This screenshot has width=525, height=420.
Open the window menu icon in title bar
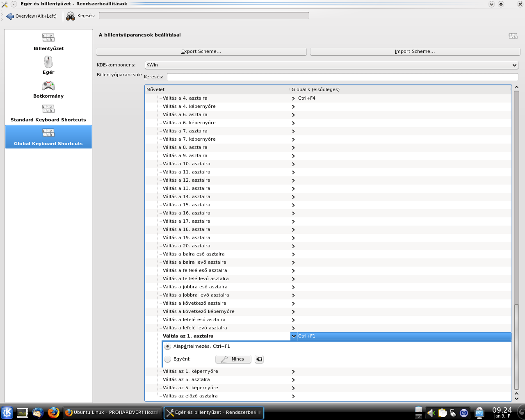click(x=5, y=4)
